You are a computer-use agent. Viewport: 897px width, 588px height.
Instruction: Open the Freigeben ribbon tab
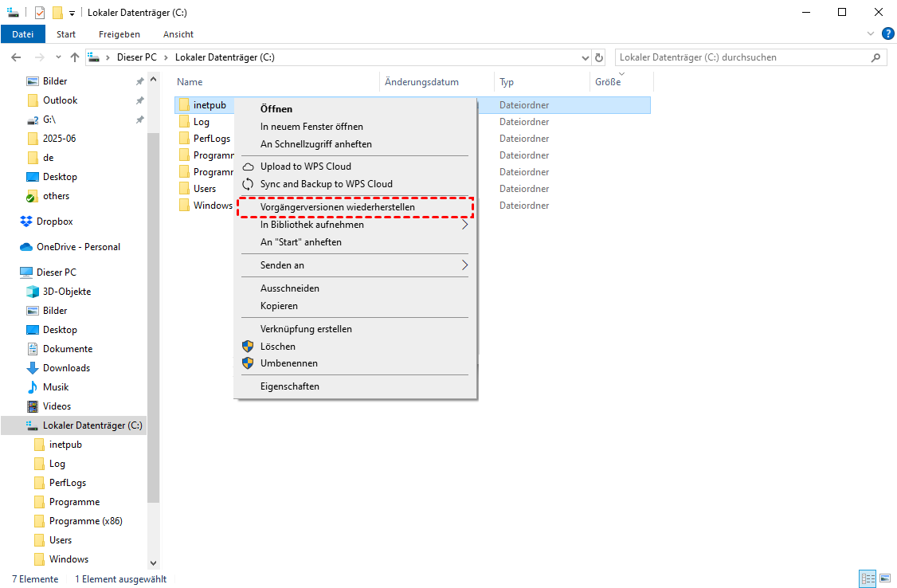click(119, 34)
